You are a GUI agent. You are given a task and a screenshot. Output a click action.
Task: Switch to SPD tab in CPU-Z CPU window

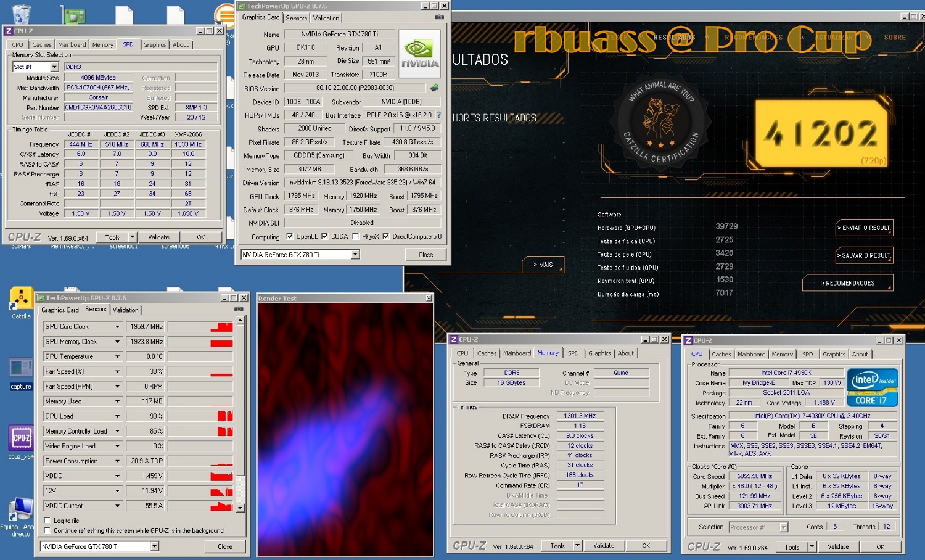coord(808,354)
